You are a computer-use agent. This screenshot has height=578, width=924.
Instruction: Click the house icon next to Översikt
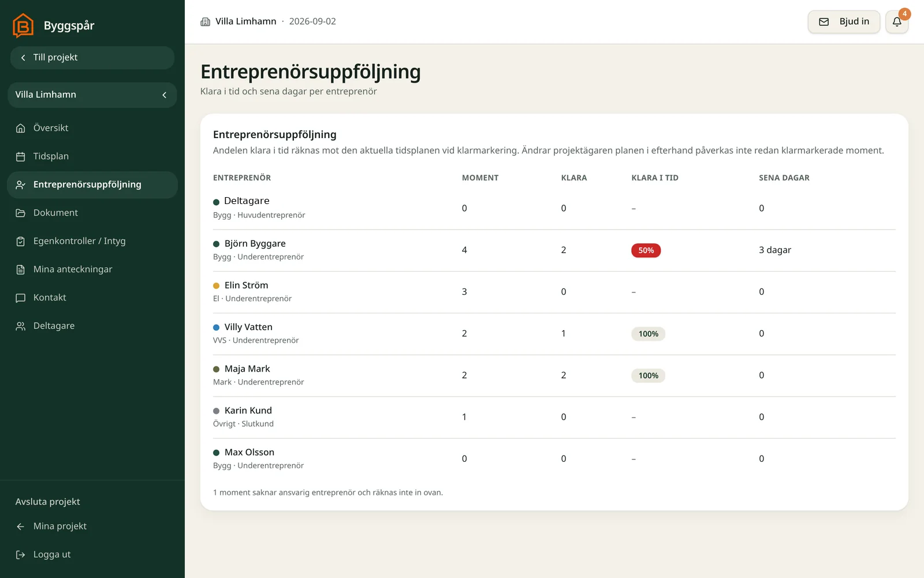21,128
